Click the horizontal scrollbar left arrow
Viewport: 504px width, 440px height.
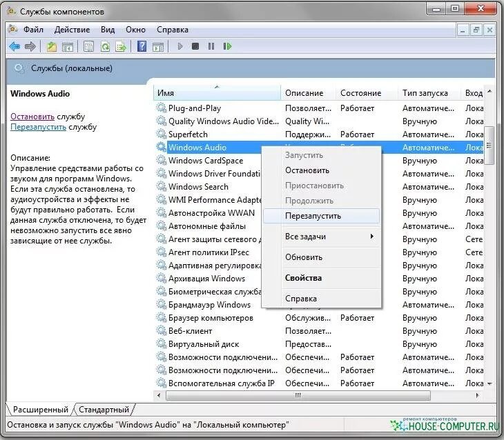coord(159,395)
